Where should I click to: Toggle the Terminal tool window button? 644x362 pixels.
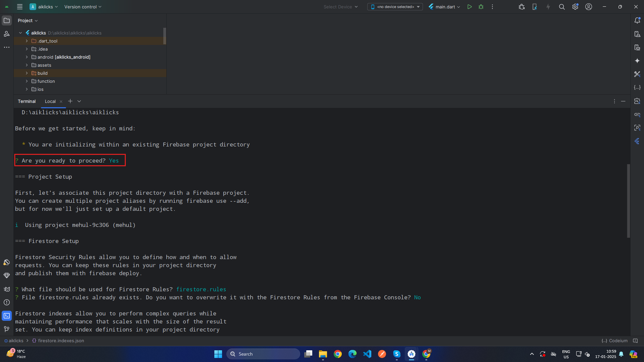6,316
